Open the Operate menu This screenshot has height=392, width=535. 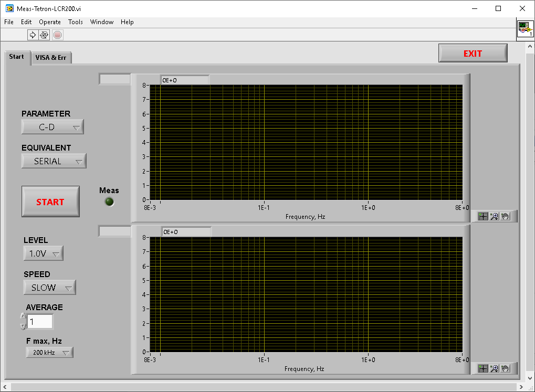pos(50,22)
